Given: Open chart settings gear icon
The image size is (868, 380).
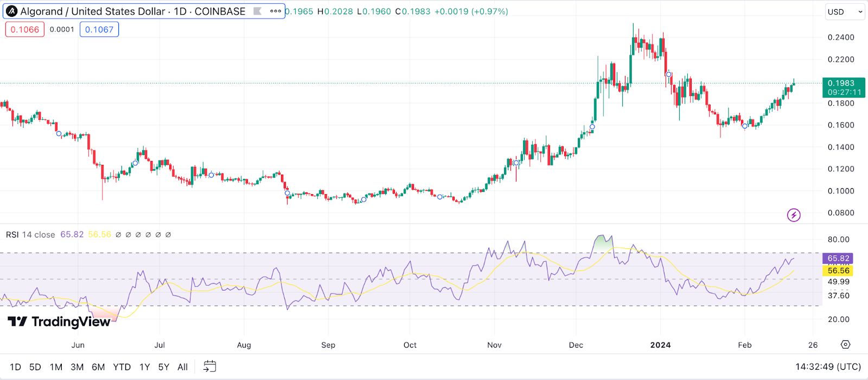Looking at the screenshot, I should pyautogui.click(x=845, y=345).
